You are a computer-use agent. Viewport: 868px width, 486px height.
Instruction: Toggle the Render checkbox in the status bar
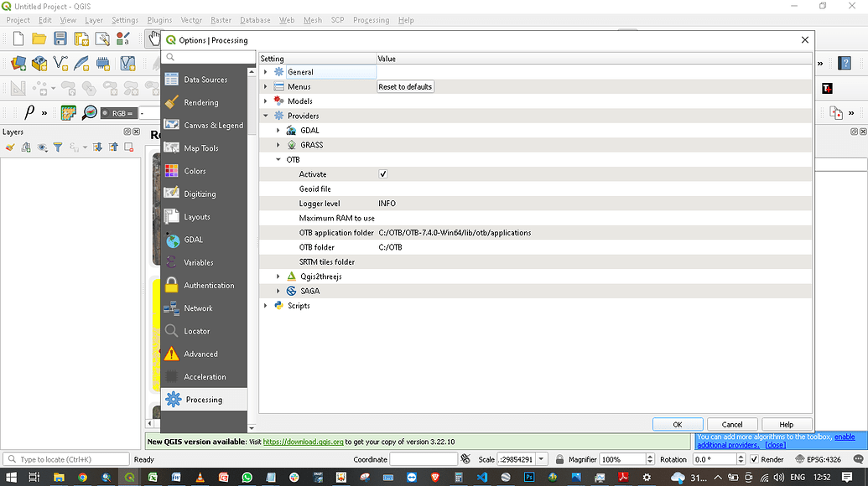click(x=753, y=459)
